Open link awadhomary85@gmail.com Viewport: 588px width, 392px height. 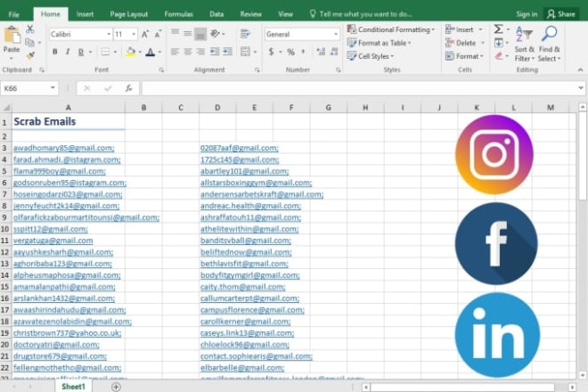tap(64, 148)
